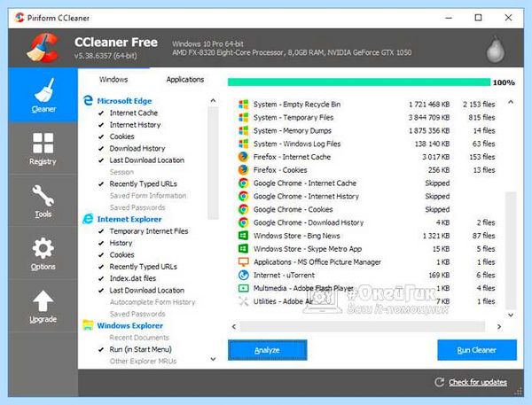Image resolution: width=532 pixels, height=405 pixels.
Task: Enable Autocomplete Form History
Action: point(153,302)
